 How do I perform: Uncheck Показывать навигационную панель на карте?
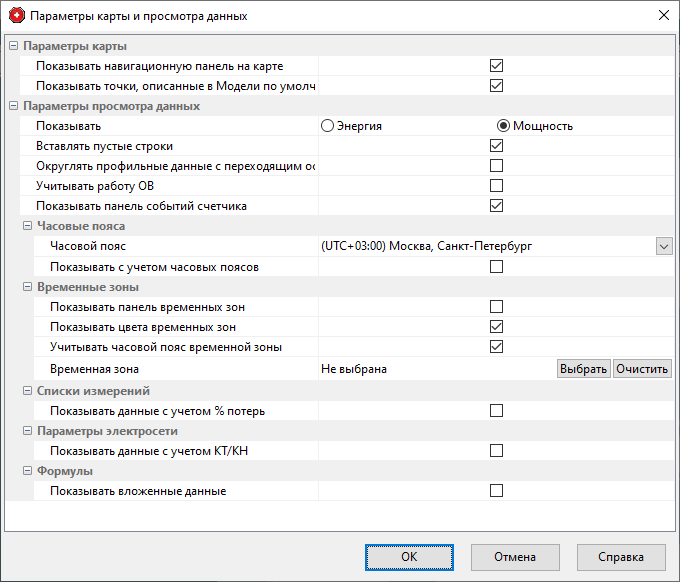[x=496, y=66]
